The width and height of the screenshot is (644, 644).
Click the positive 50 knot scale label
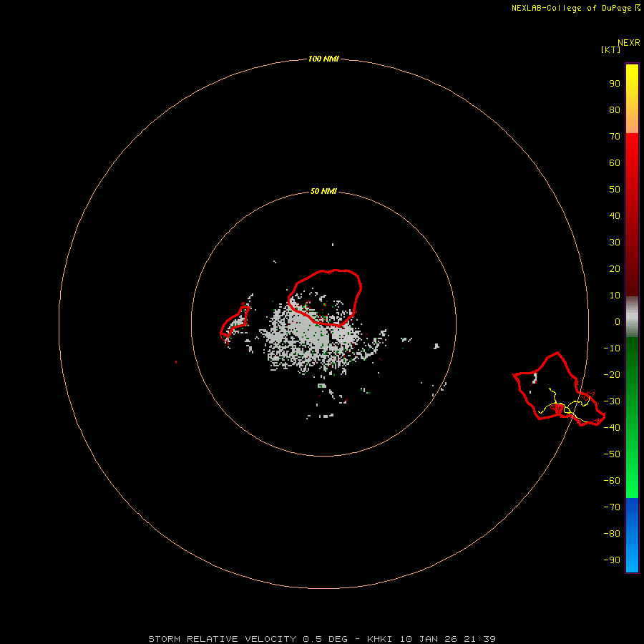(615, 190)
